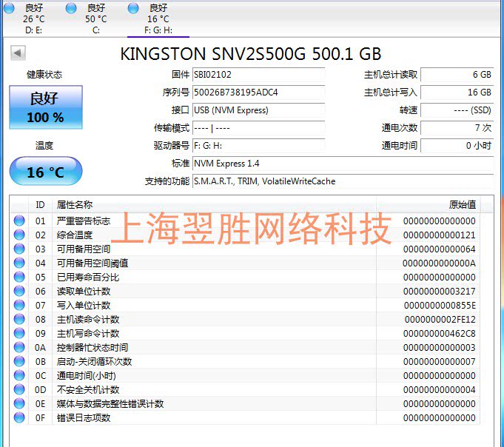Click features field S.M.A.R.T., TRIM, VolatileWriteCache
Viewport: 504px width, 447px height.
343,181
